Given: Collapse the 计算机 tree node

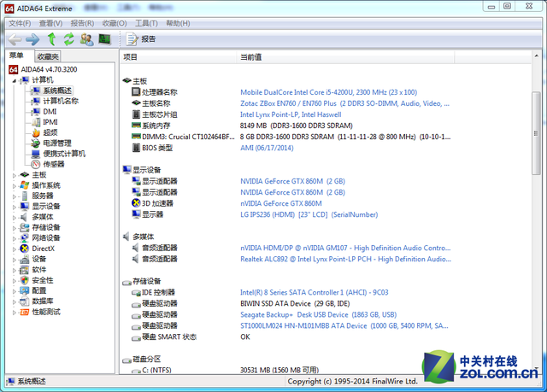Looking at the screenshot, I should [15, 81].
